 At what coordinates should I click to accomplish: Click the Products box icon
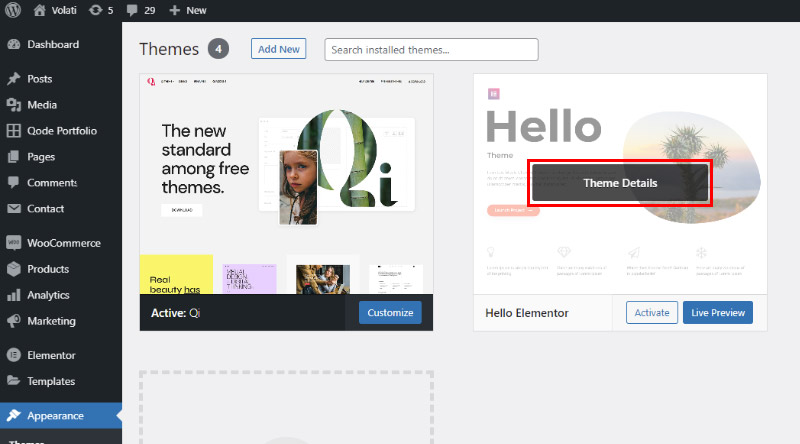[x=14, y=269]
